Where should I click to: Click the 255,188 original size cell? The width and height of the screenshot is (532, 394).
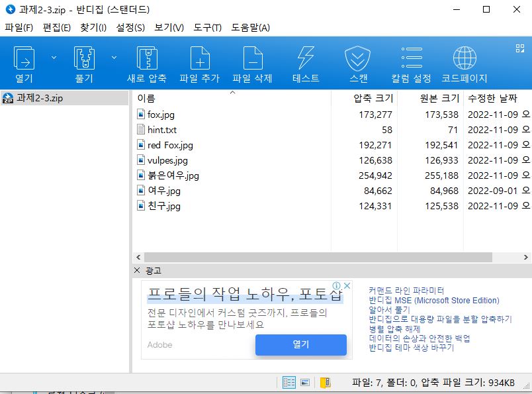pyautogui.click(x=441, y=175)
